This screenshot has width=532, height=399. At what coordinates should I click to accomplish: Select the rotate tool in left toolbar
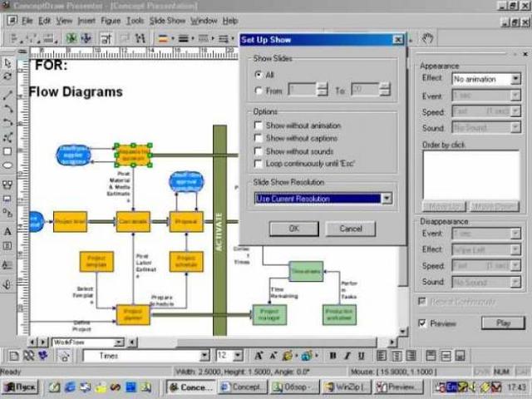[x=7, y=76]
